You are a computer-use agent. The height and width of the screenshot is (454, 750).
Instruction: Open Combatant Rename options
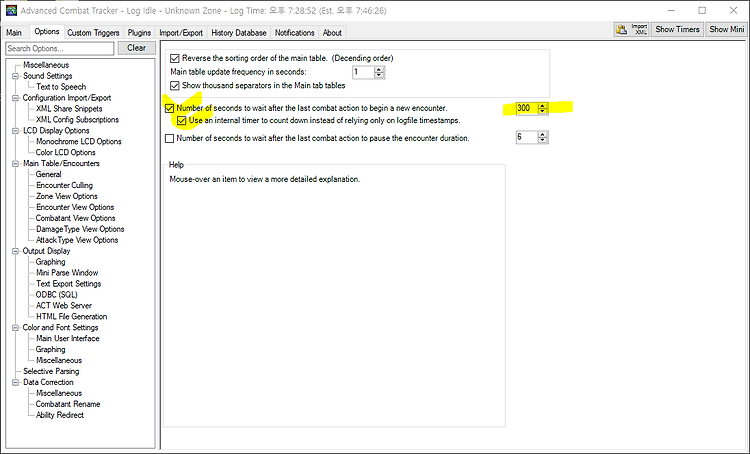tap(68, 404)
